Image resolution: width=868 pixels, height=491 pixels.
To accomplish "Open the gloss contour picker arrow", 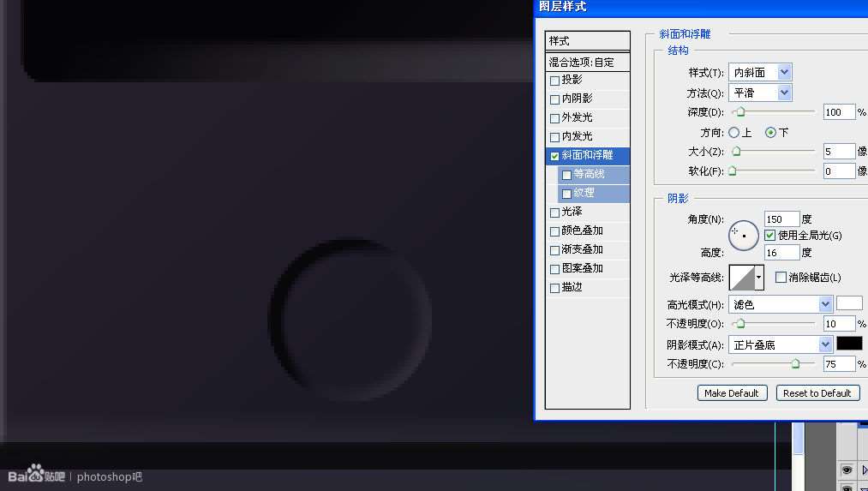I will point(759,278).
